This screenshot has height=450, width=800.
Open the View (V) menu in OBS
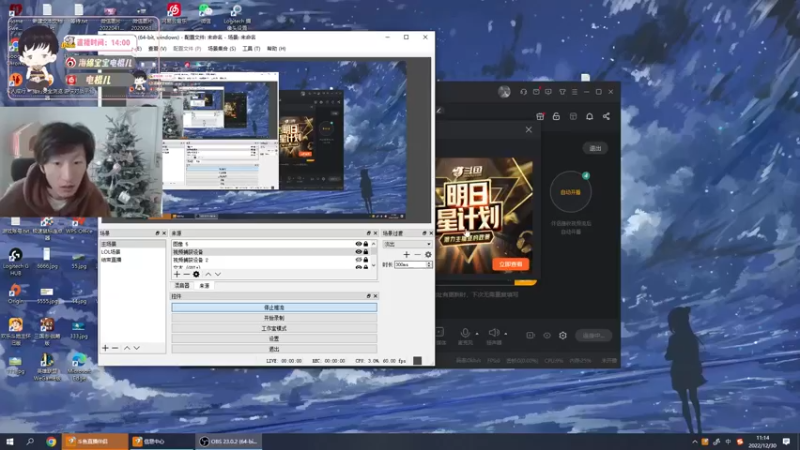pyautogui.click(x=157, y=48)
